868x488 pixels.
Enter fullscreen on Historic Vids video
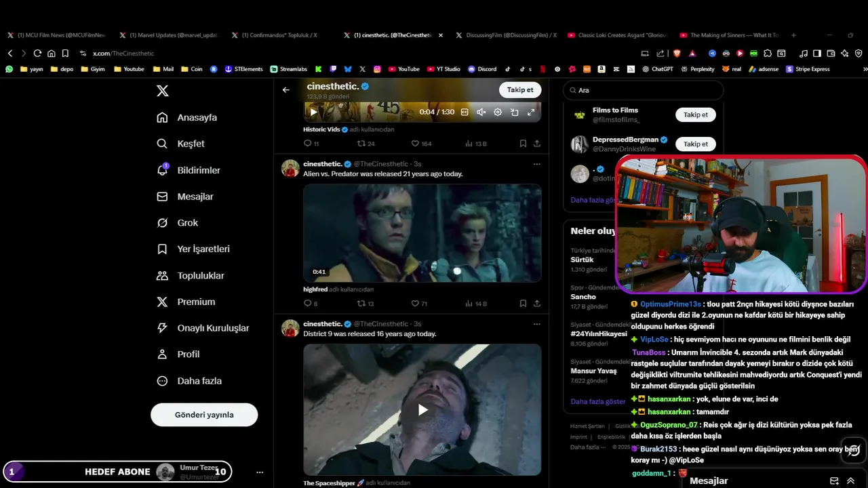click(x=531, y=112)
